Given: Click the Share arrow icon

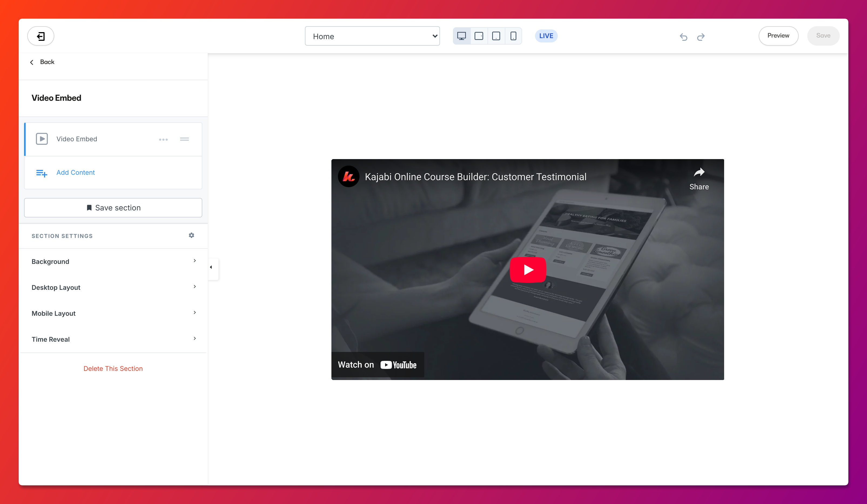Looking at the screenshot, I should [x=699, y=172].
